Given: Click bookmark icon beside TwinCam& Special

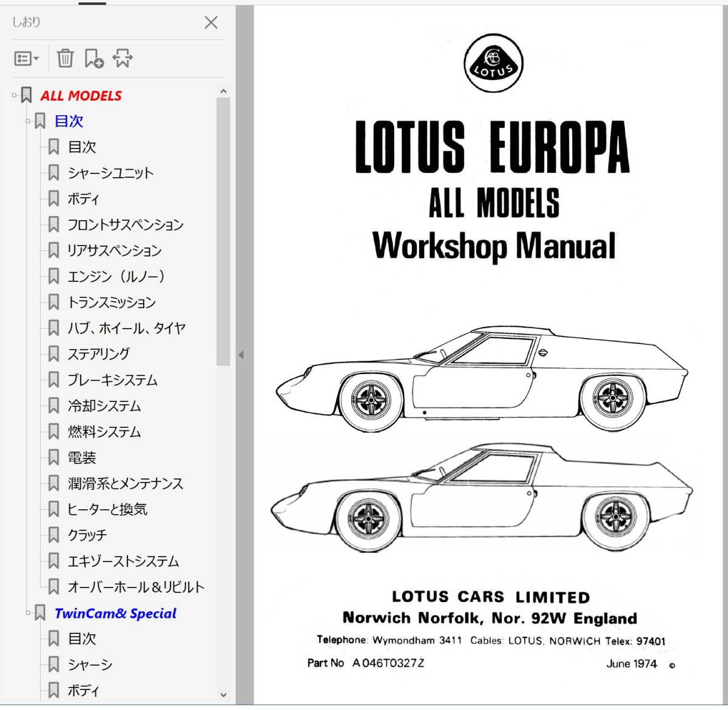Looking at the screenshot, I should click(x=40, y=613).
